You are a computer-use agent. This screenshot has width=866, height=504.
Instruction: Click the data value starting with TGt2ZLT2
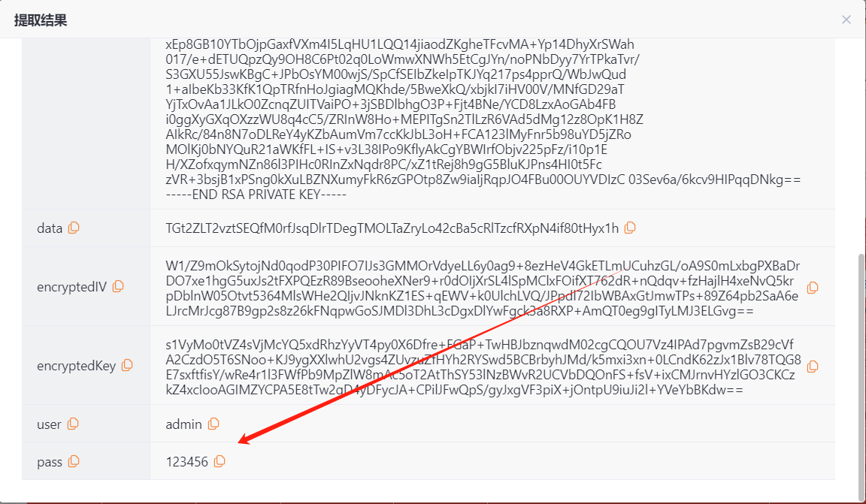[392, 228]
